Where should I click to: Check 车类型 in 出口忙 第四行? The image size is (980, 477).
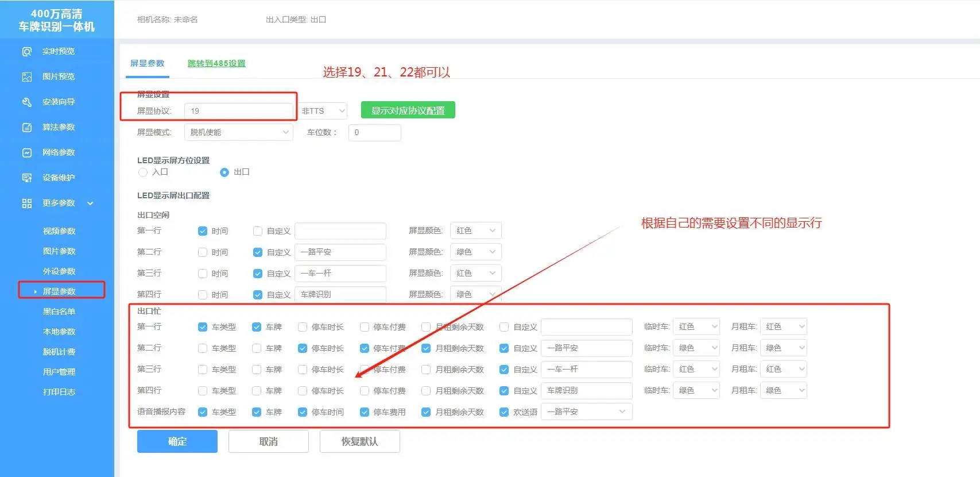pyautogui.click(x=203, y=391)
